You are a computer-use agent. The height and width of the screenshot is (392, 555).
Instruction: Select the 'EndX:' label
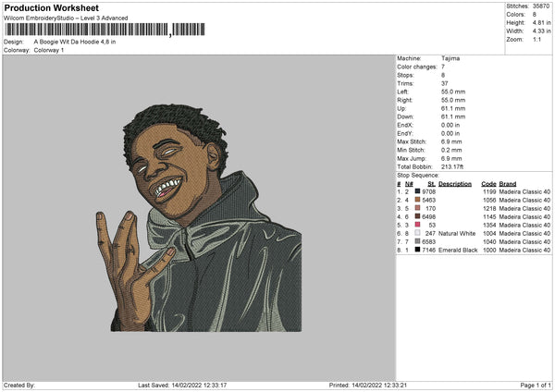[x=405, y=125]
